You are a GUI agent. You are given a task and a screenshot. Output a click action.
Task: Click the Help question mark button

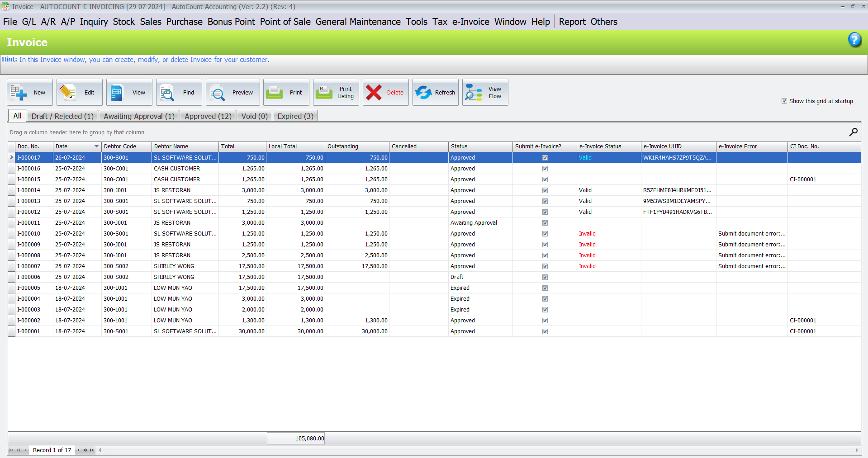click(x=855, y=40)
